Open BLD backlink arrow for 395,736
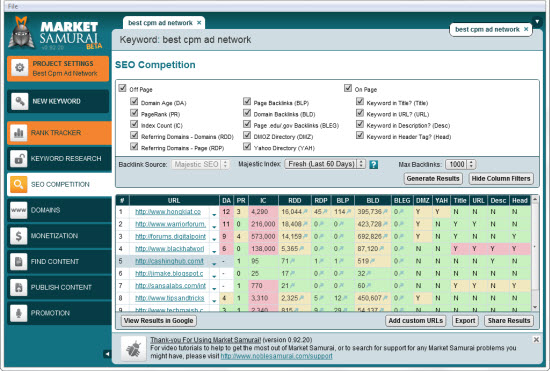The height and width of the screenshot is (371, 550). [x=385, y=211]
